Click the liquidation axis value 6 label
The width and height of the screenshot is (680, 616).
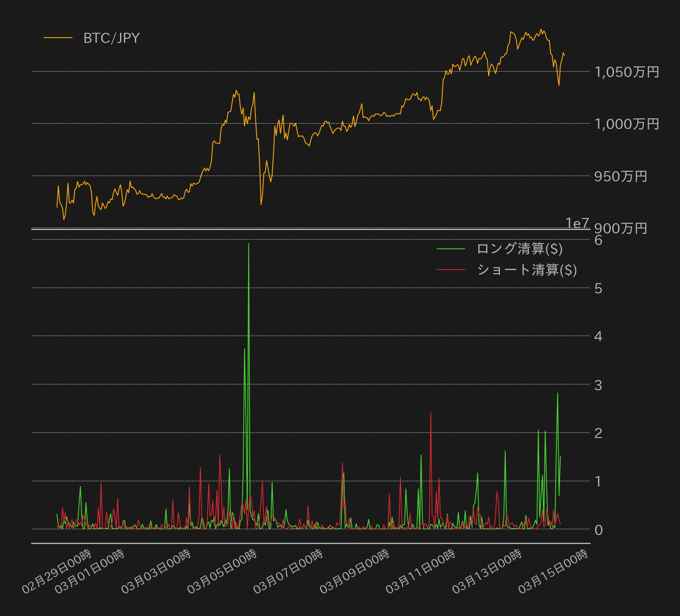click(598, 240)
